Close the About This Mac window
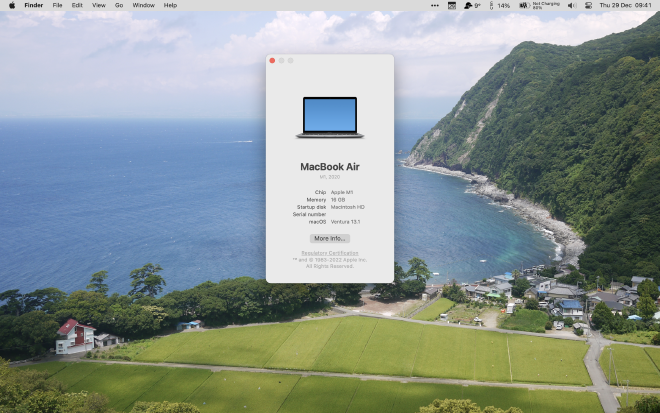Image resolution: width=660 pixels, height=413 pixels. (x=272, y=61)
